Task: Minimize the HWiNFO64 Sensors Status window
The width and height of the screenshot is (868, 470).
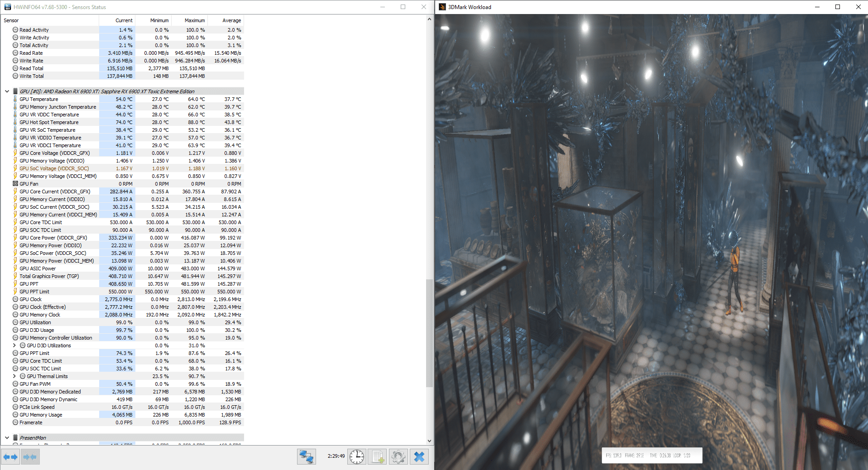Action: (x=383, y=7)
